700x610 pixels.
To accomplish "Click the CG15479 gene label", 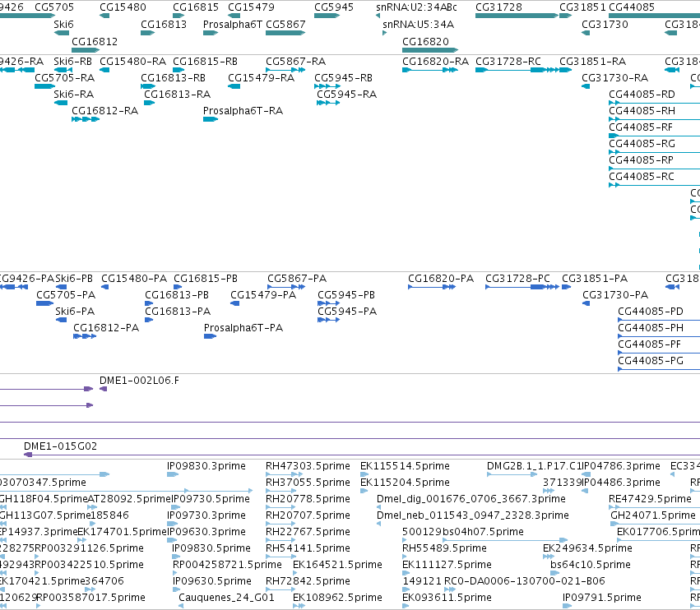I will tap(251, 7).
